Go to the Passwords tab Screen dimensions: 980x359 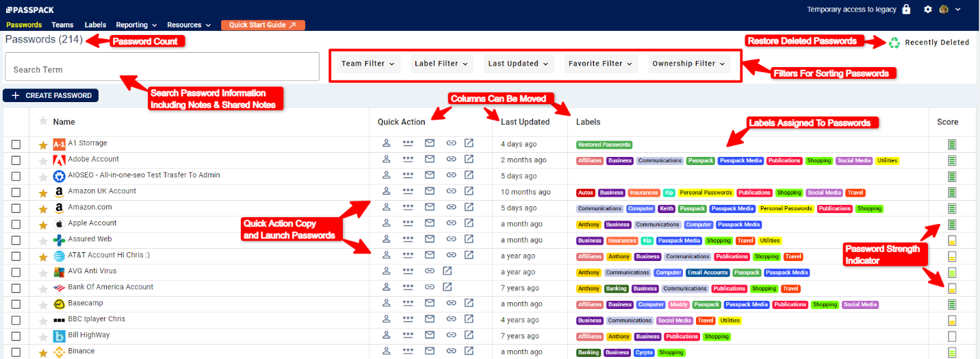tap(24, 25)
